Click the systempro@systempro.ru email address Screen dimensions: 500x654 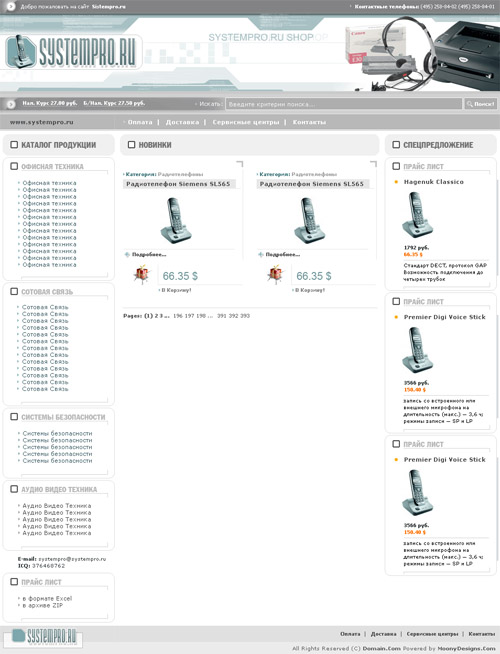[72, 559]
